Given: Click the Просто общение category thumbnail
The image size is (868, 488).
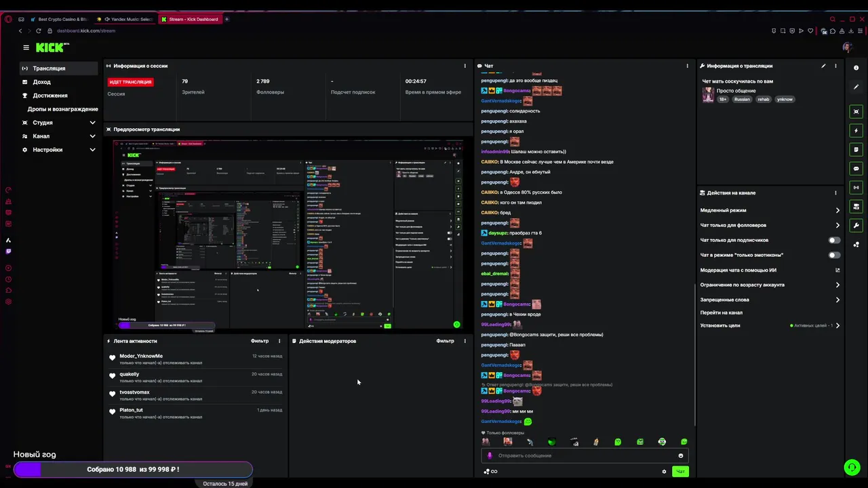Looking at the screenshot, I should [x=708, y=95].
